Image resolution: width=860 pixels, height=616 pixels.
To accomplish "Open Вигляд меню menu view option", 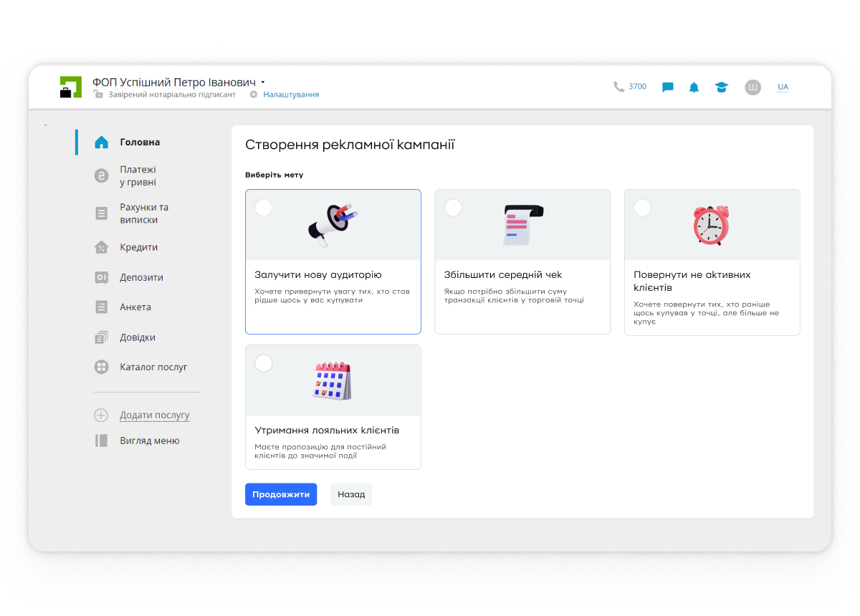I will point(149,441).
